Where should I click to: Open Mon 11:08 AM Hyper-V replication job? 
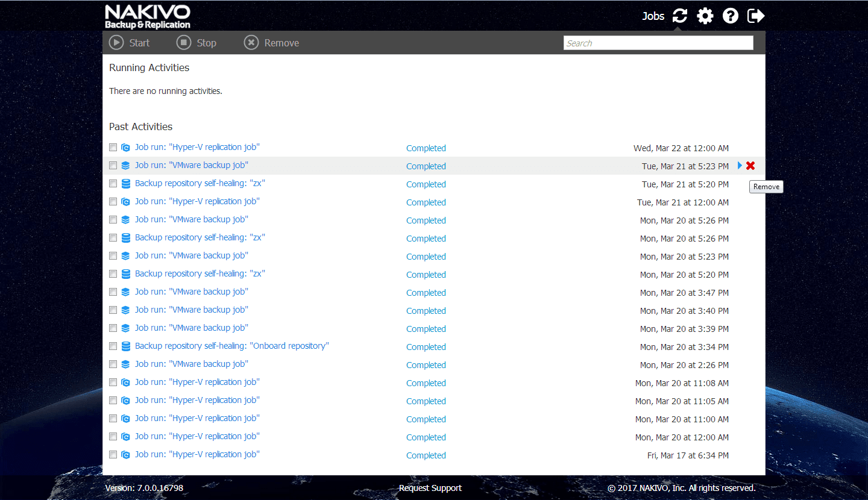coord(197,382)
